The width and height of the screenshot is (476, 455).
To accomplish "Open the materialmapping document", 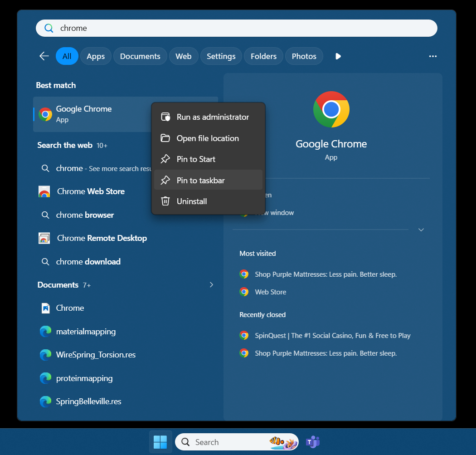I will (x=125, y=331).
